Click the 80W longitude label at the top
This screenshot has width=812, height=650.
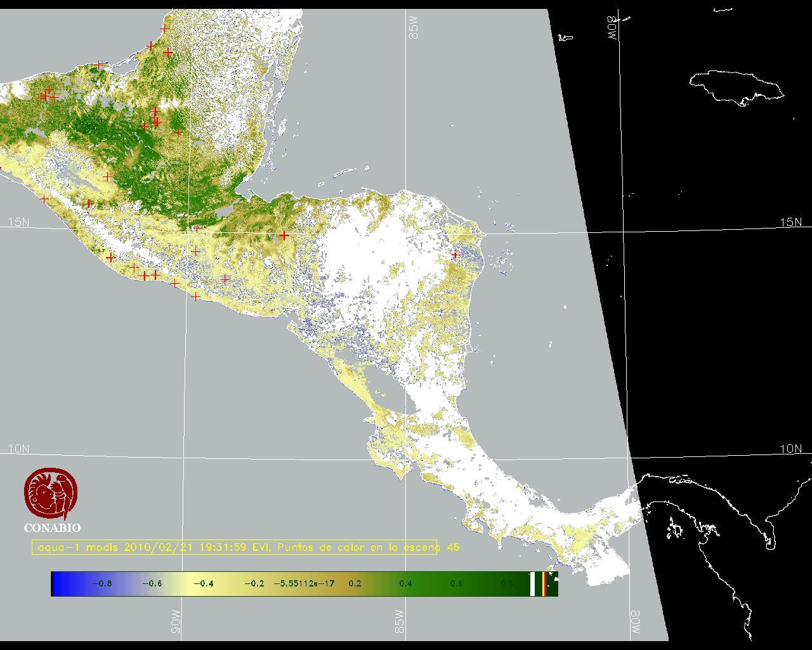613,28
